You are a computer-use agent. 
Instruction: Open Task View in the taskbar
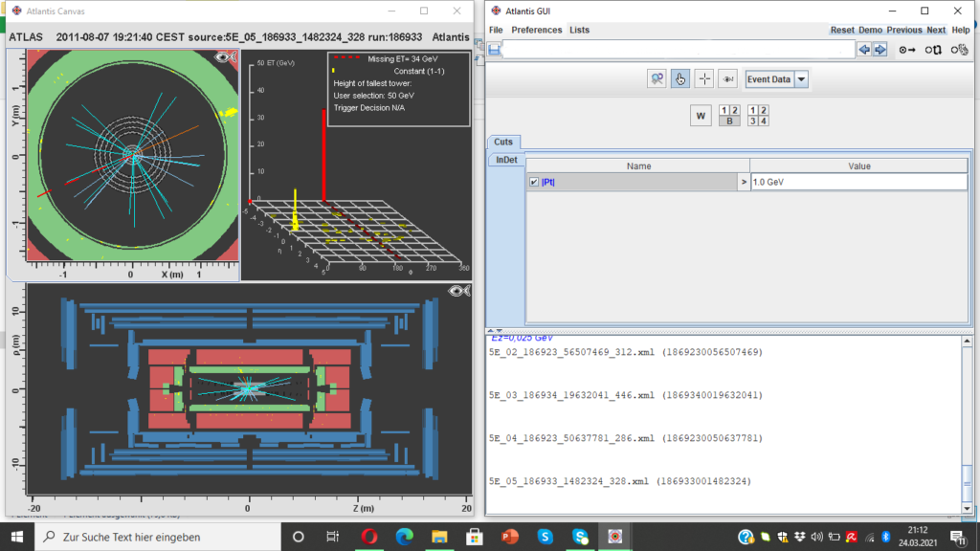click(x=332, y=537)
